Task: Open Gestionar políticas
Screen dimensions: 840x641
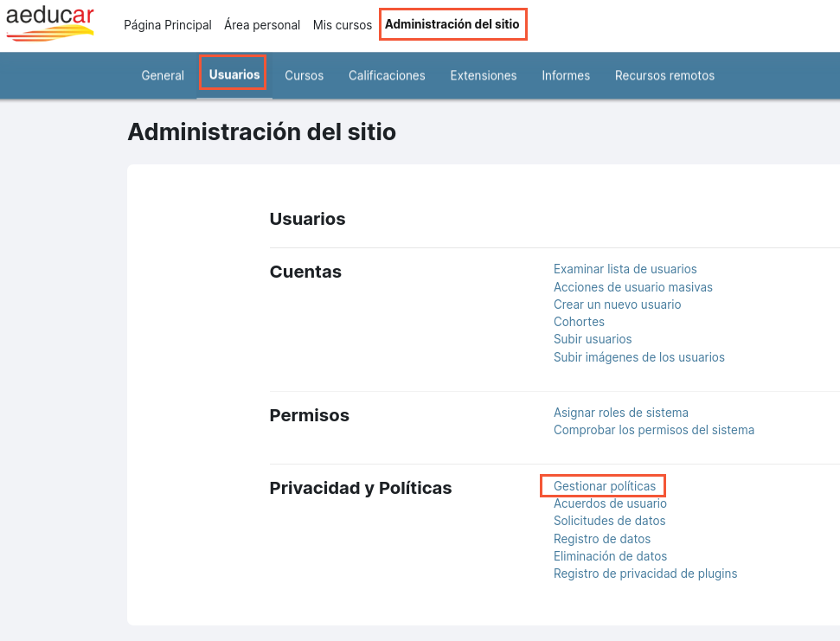Action: pos(605,486)
